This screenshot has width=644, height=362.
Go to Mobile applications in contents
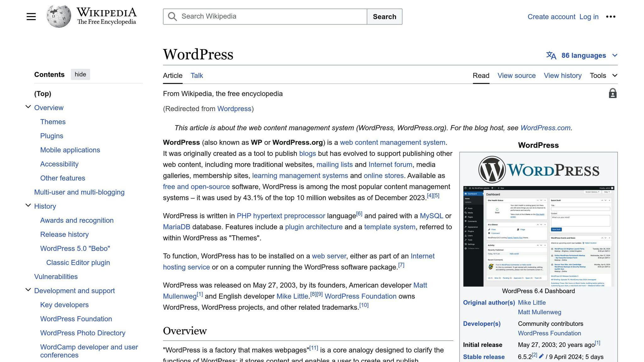[x=70, y=150]
